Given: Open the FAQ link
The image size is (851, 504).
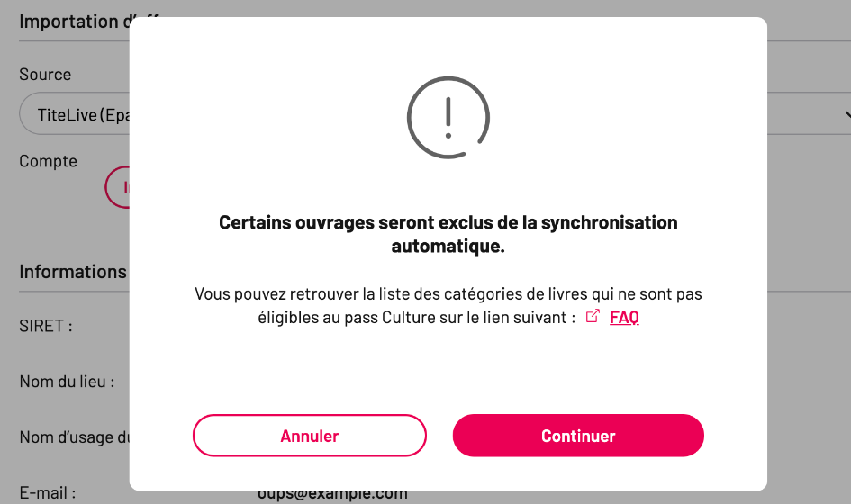Looking at the screenshot, I should (624, 317).
